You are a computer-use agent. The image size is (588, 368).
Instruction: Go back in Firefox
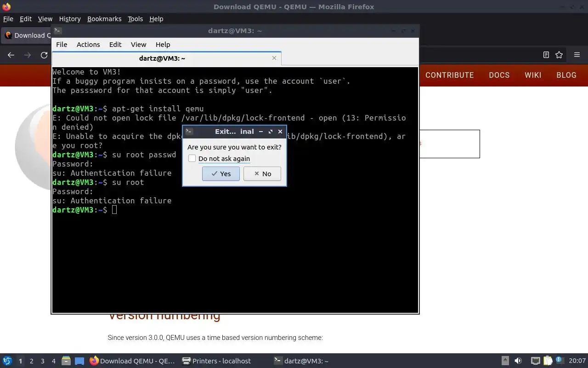tap(11, 55)
